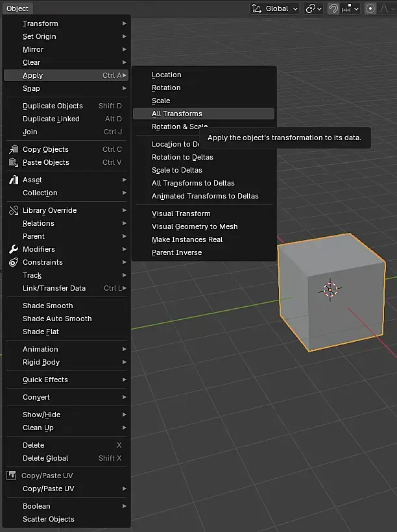This screenshot has height=532, width=397.
Task: Toggle the Snap magnet icon
Action: point(333,8)
